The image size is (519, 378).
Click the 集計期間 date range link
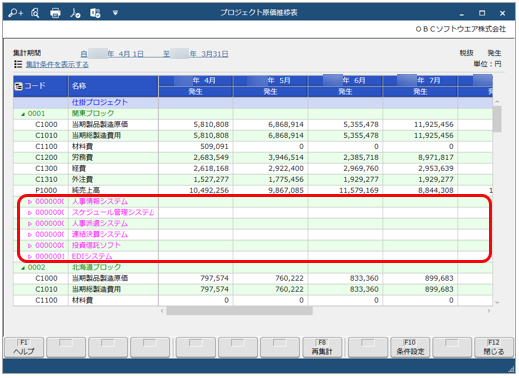[154, 54]
